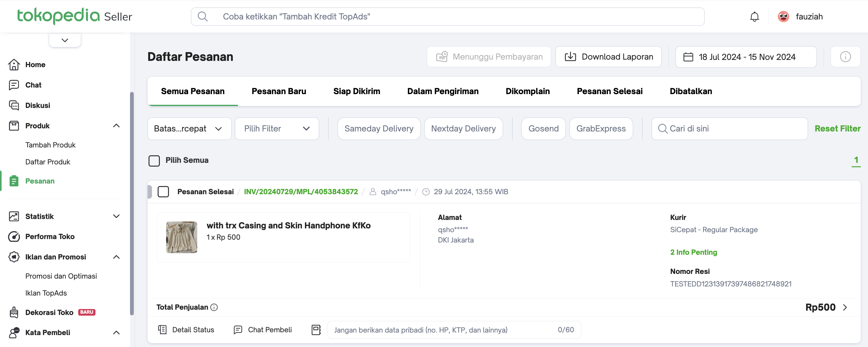The width and height of the screenshot is (868, 347).
Task: Click the Download Laporan button
Action: [x=608, y=56]
